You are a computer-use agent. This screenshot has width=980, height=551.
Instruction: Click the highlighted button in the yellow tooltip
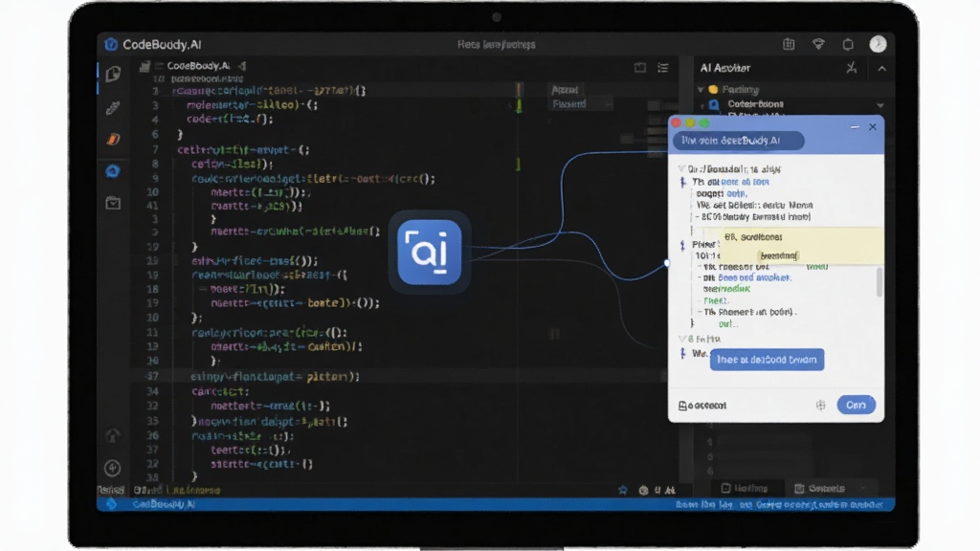click(778, 255)
